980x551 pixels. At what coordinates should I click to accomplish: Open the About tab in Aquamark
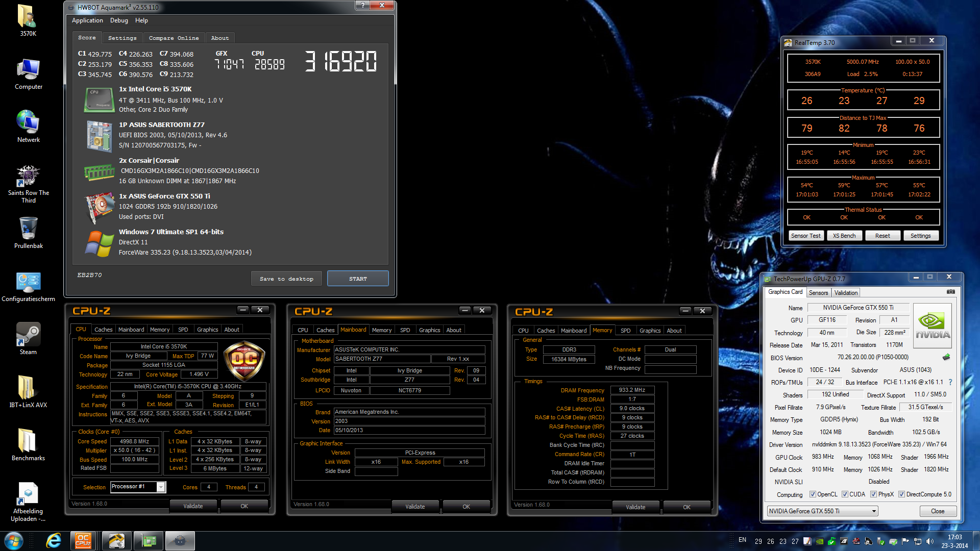coord(220,38)
